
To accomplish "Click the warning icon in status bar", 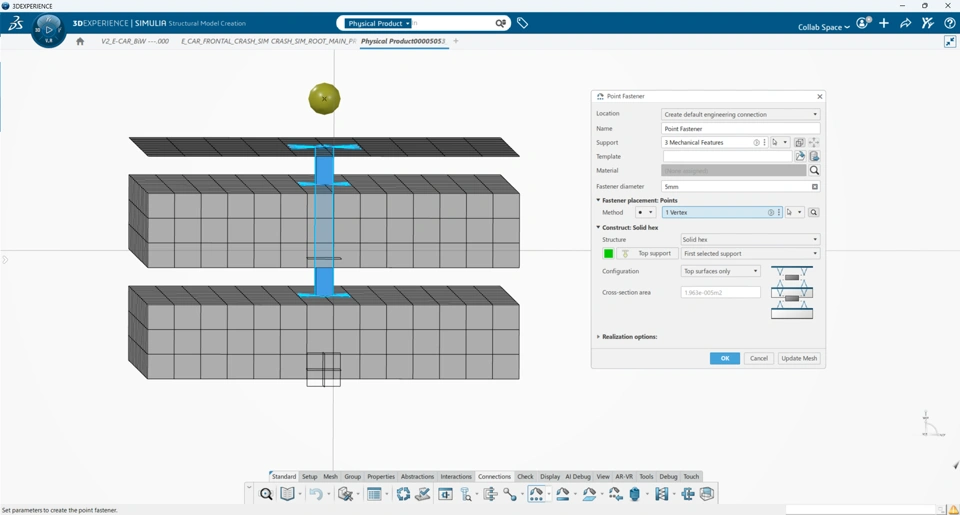I will click(953, 509).
